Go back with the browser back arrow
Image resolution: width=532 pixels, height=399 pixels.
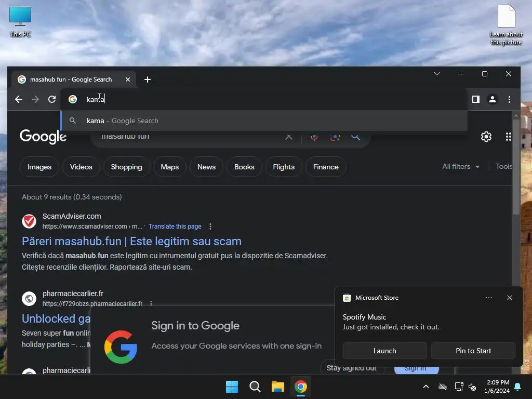coord(19,99)
